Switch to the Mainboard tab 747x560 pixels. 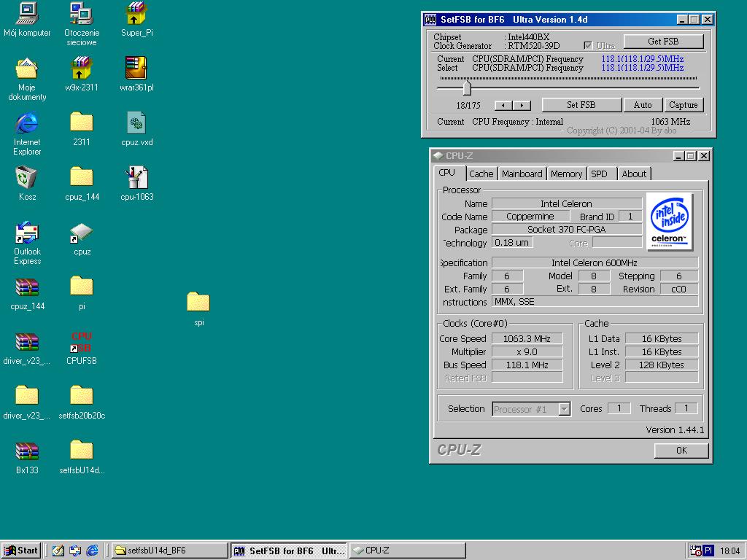(522, 174)
